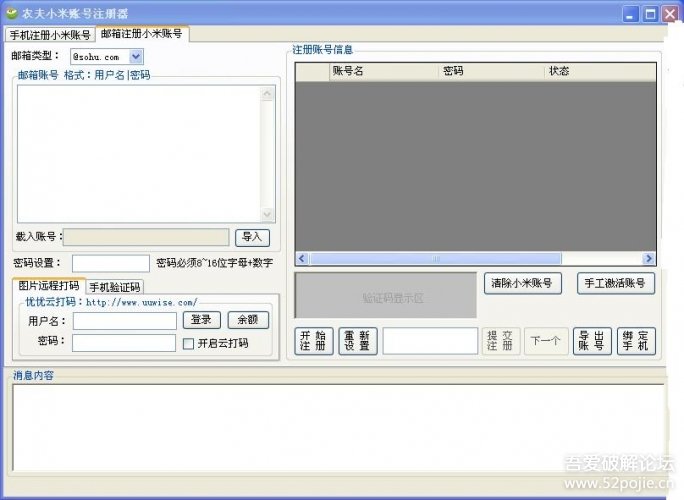
Task: Close the 农夫小米账号注册器 window
Action: 670,14
